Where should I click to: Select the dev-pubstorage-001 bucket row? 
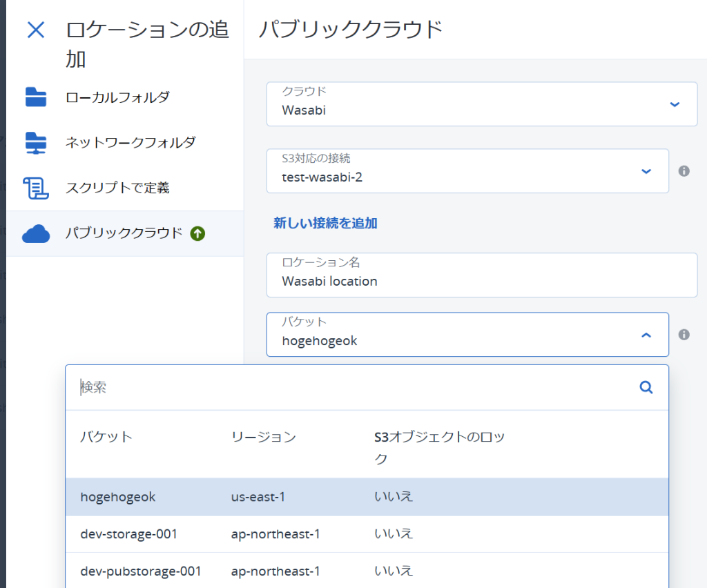click(367, 571)
